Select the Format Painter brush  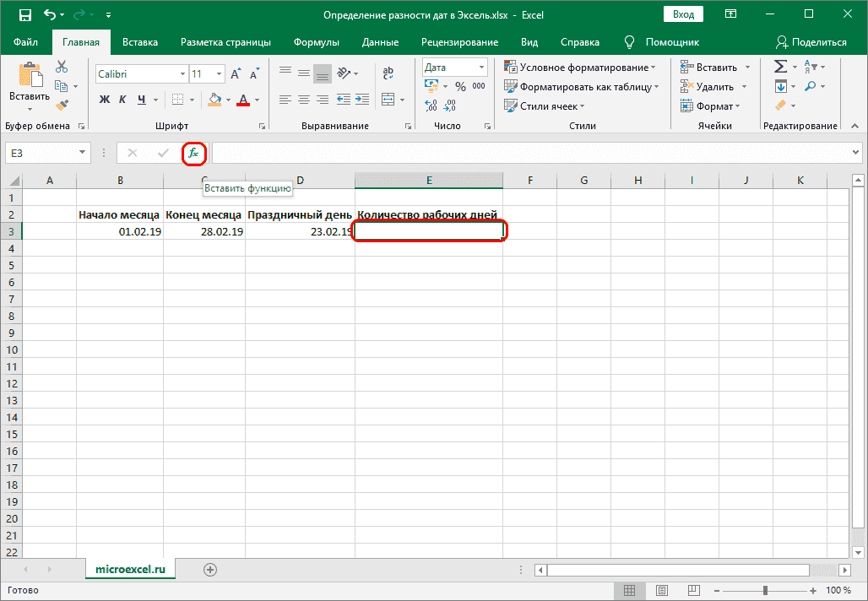pos(62,105)
